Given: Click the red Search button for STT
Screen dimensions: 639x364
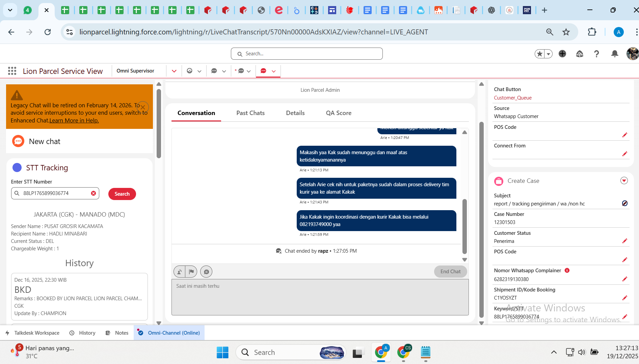Looking at the screenshot, I should coord(122,194).
